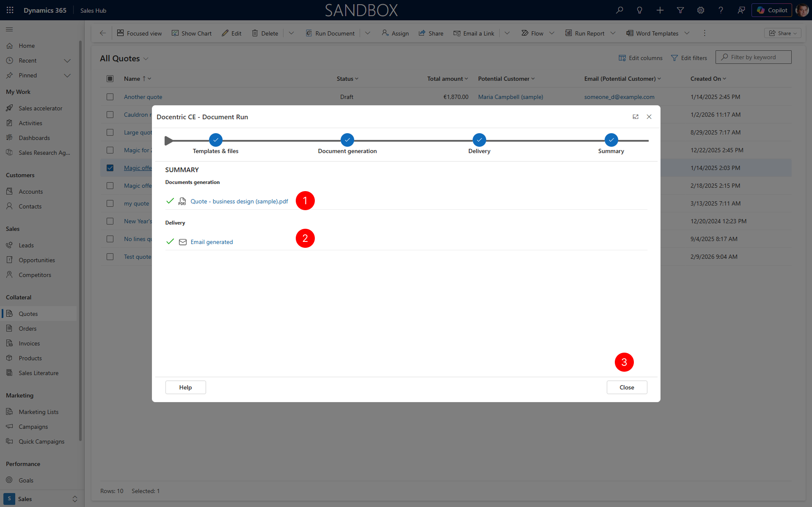Open Orders in the sidebar
The height and width of the screenshot is (507, 812).
pos(28,329)
